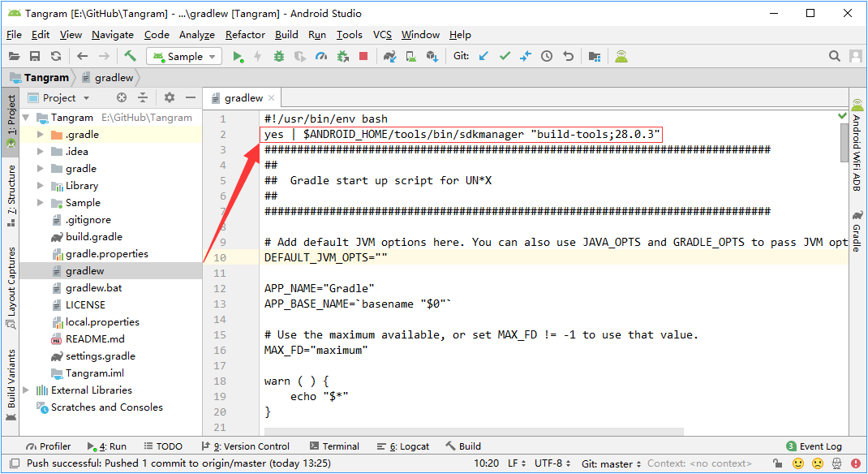Screen dimensions: 868x474
Task: Toggle Layout Captures side panel
Action: 11,287
